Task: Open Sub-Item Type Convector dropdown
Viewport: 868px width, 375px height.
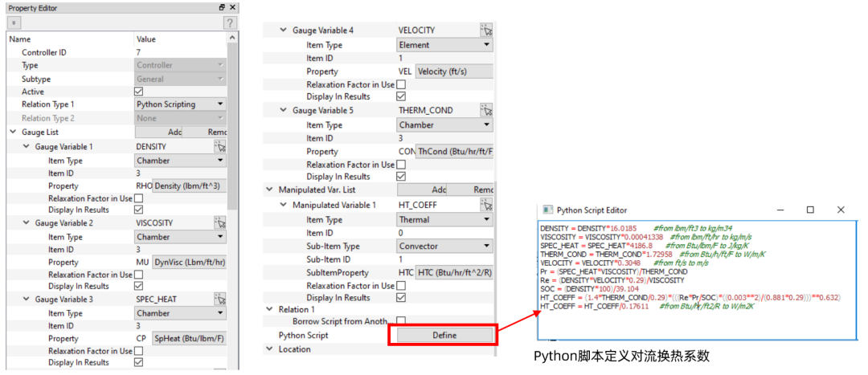Action: [445, 247]
